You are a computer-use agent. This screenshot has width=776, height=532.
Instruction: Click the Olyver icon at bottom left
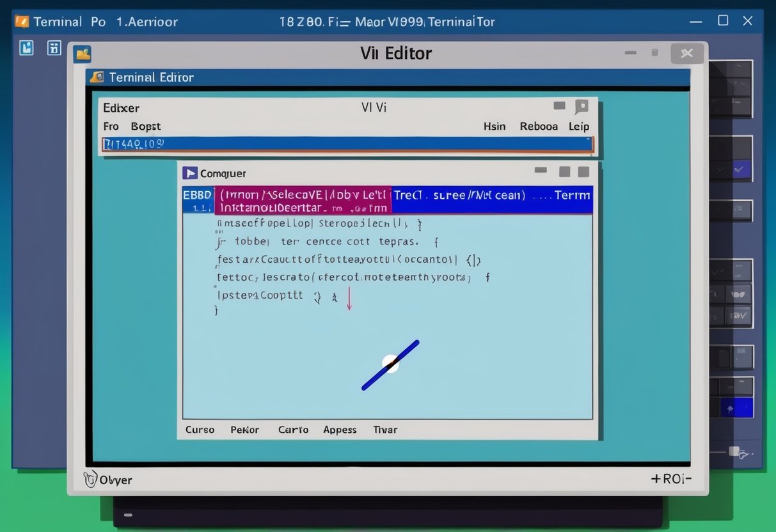pyautogui.click(x=91, y=478)
